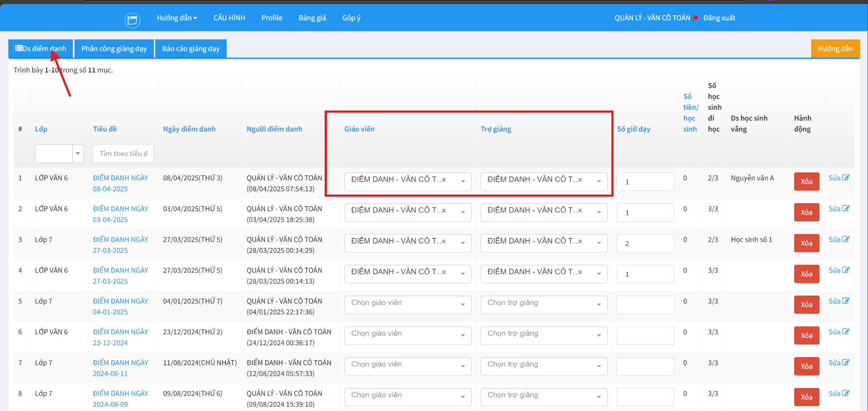Click the edit pencil icon in row 3
Viewport: 868px width, 411px height.
(x=846, y=239)
